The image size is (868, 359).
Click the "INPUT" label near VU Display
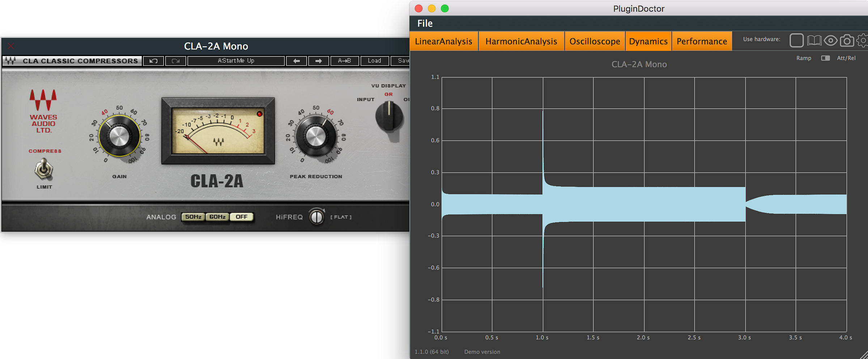click(366, 99)
